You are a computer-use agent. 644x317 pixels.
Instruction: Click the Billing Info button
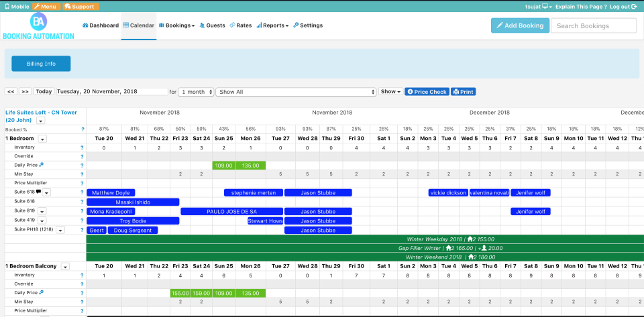pos(41,64)
